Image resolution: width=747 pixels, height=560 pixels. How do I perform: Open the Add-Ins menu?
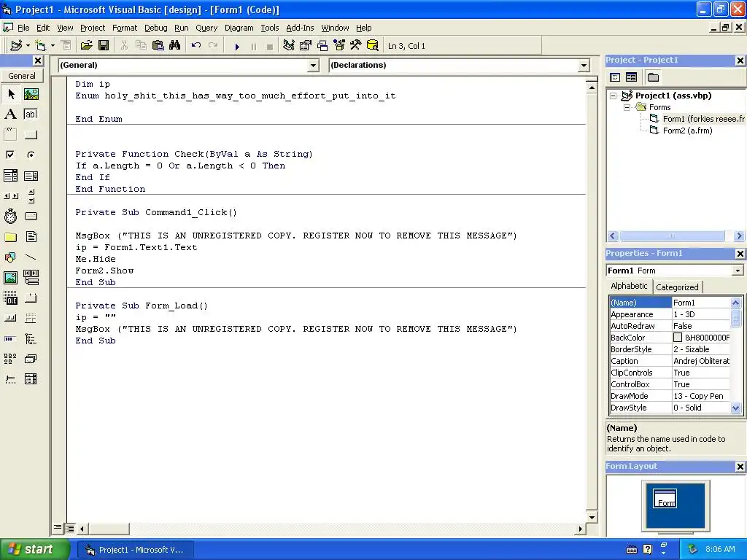click(300, 28)
